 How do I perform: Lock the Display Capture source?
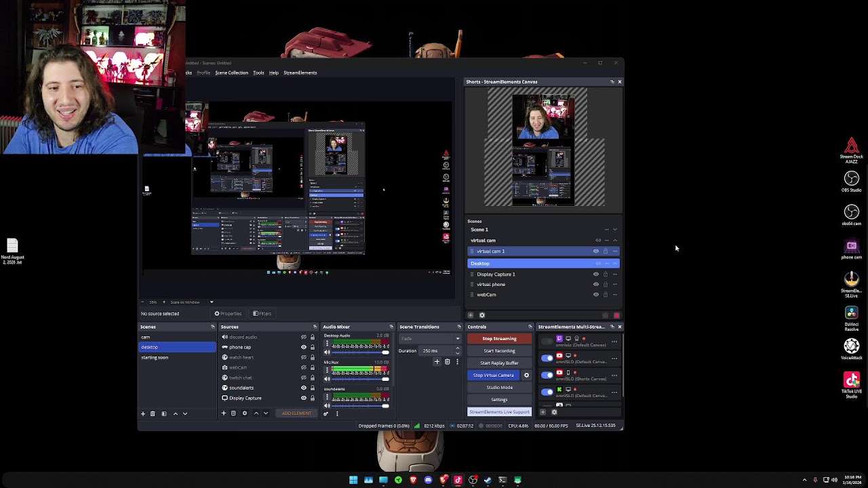pyautogui.click(x=312, y=398)
